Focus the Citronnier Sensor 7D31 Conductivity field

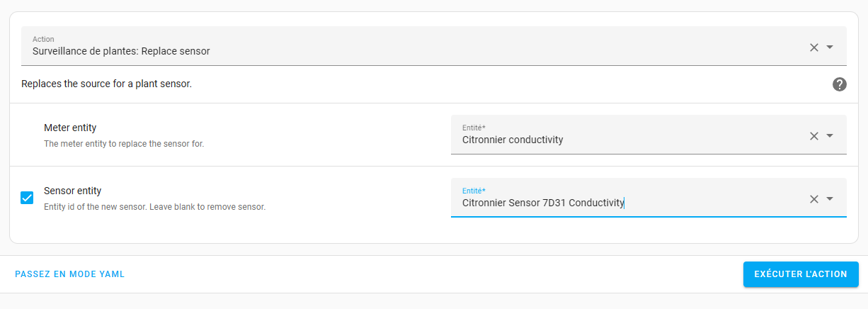[x=602, y=203]
